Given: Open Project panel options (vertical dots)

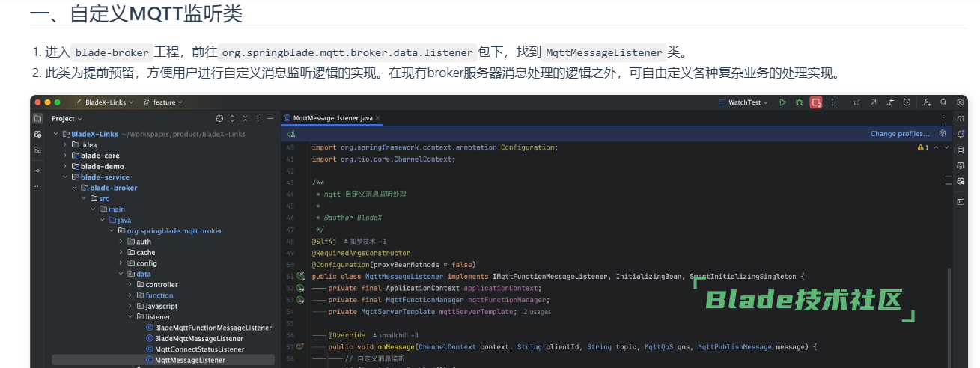Looking at the screenshot, I should (x=257, y=118).
